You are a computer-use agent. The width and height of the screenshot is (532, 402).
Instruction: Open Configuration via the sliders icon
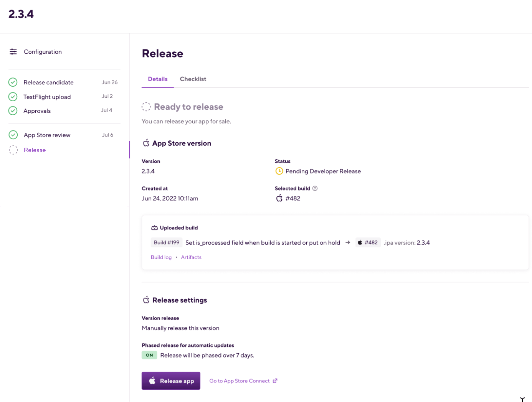[13, 51]
